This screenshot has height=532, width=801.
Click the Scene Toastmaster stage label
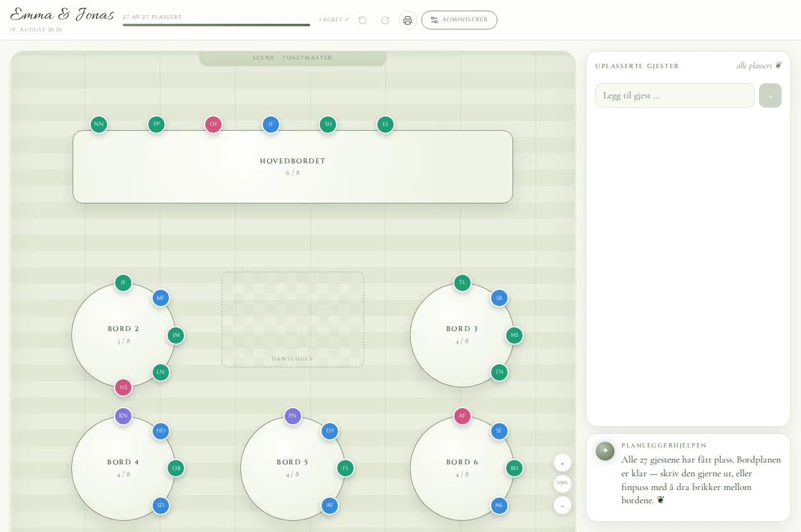point(293,58)
